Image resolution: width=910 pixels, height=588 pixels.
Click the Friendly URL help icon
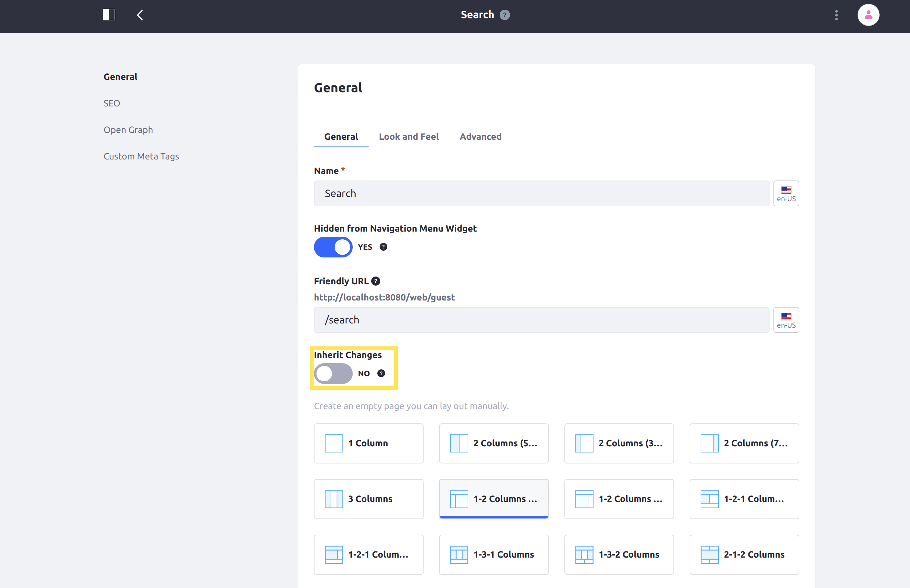[376, 281]
